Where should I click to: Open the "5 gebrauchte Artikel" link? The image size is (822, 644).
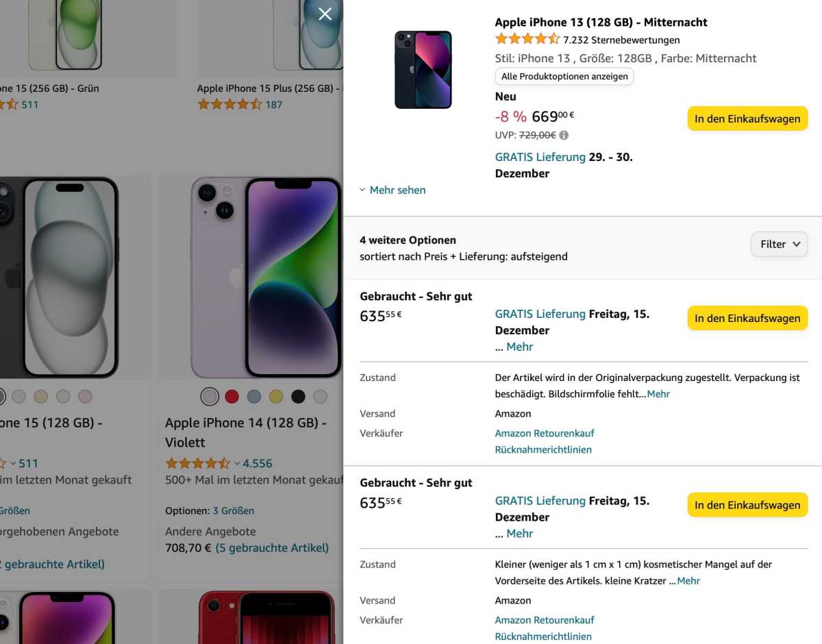[272, 548]
